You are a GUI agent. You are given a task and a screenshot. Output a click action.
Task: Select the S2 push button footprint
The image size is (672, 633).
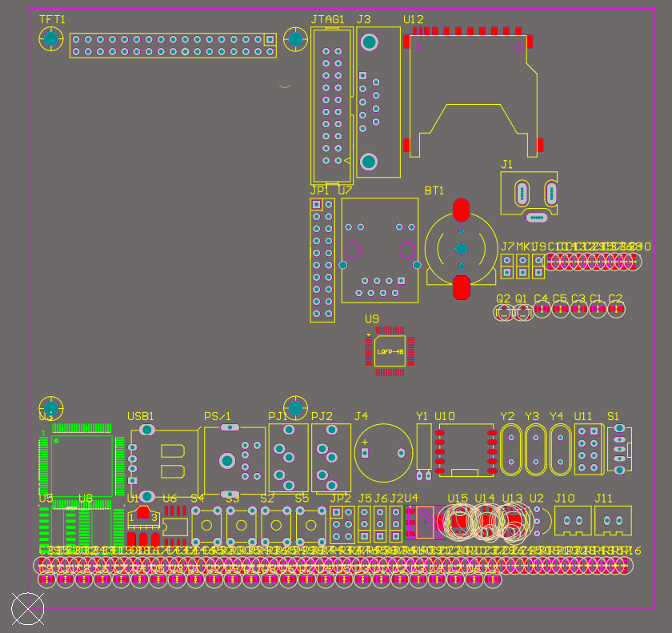(x=276, y=526)
